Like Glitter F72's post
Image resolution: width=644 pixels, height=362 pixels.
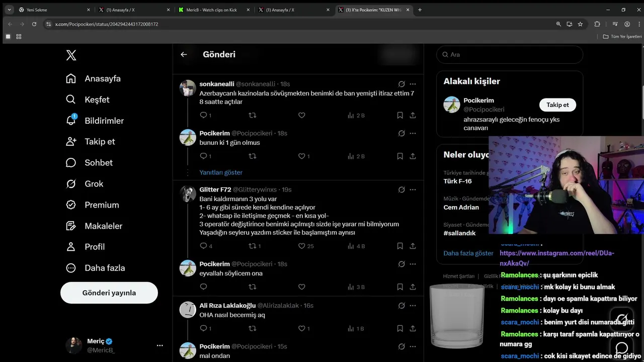[302, 246]
